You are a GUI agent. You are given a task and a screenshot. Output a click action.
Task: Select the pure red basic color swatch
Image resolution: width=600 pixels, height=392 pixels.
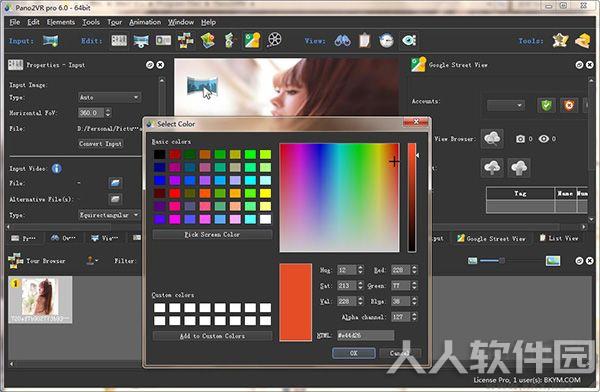pos(175,193)
